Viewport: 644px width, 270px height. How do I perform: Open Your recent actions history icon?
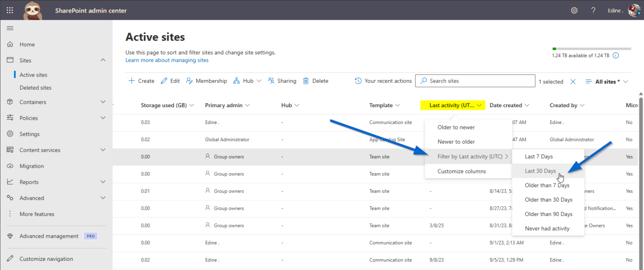click(358, 80)
